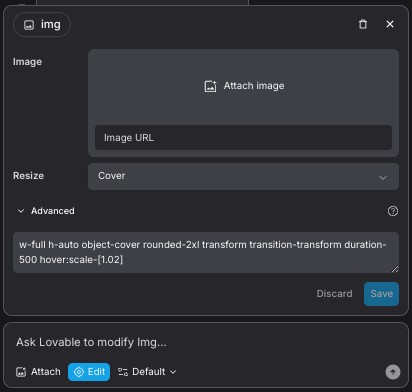Delete the img element with trash icon
Image resolution: width=412 pixels, height=392 pixels.
(x=363, y=24)
